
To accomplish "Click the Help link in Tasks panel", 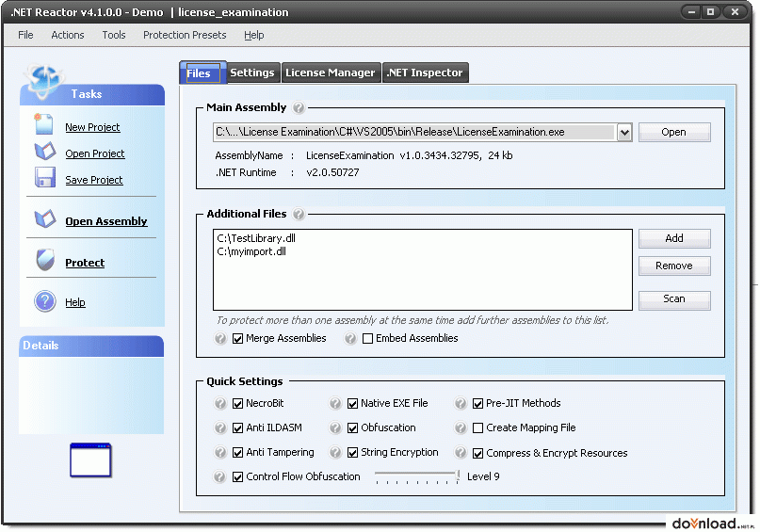I will (75, 302).
